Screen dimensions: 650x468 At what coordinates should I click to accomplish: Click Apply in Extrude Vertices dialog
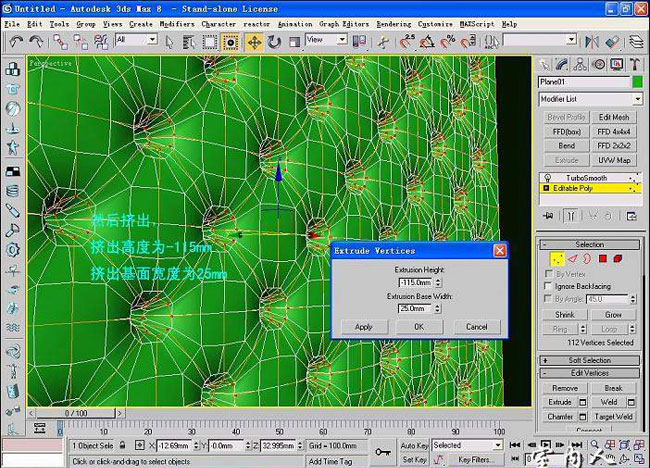[364, 327]
